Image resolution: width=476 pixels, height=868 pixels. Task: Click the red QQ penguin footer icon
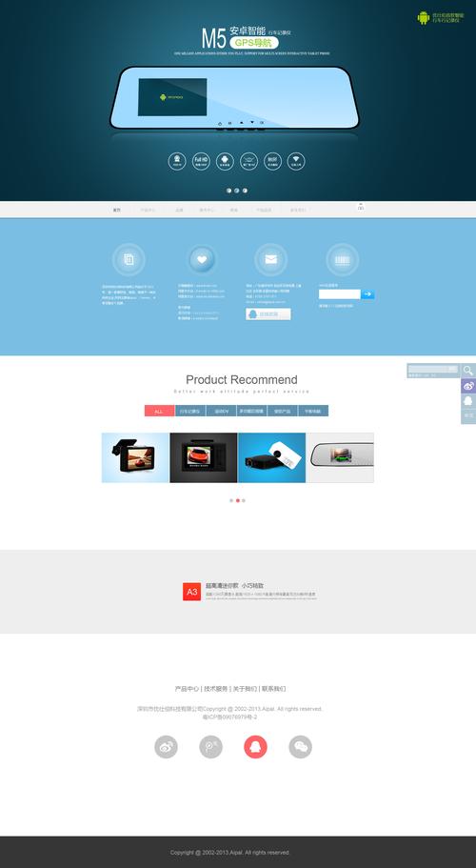(x=255, y=747)
